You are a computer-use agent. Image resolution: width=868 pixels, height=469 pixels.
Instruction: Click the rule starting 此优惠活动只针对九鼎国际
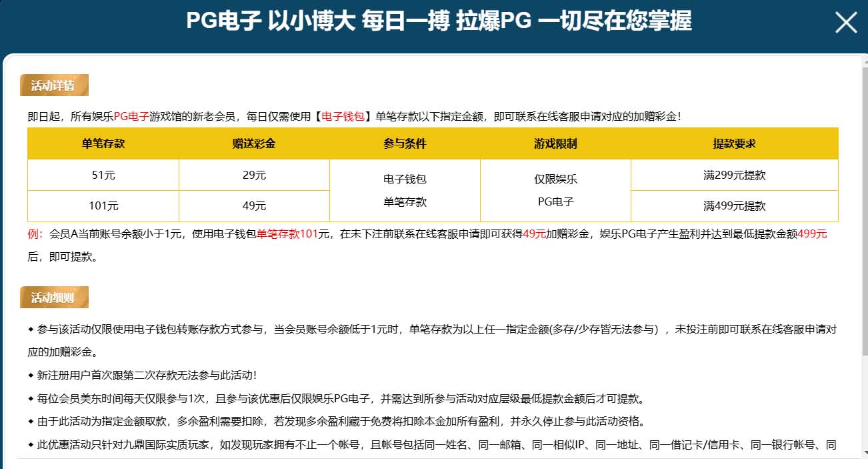coord(432,445)
